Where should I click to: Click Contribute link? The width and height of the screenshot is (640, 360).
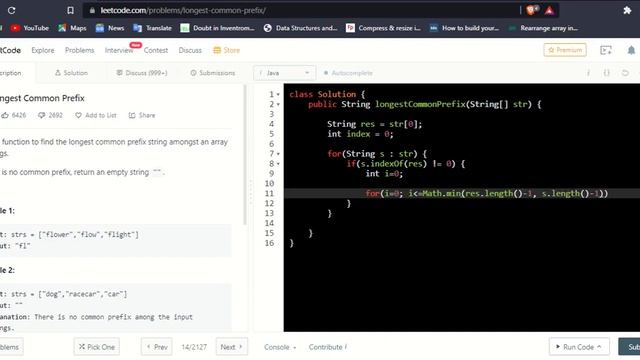pos(327,347)
